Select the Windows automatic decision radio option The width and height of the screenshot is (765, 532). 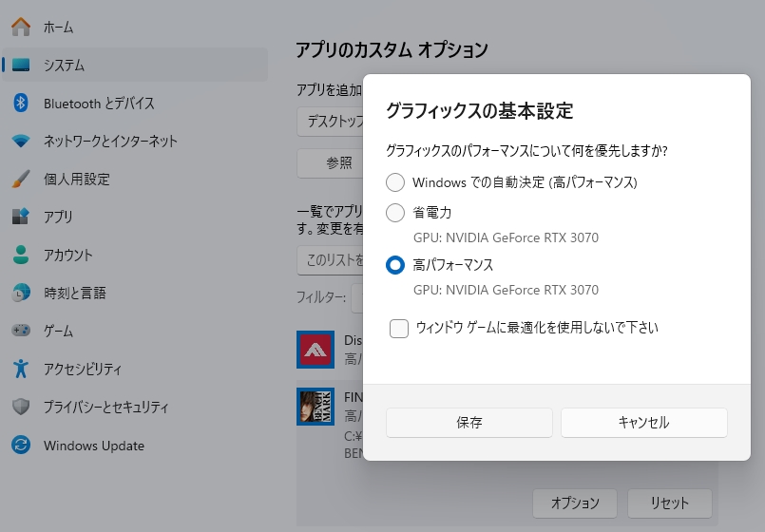(x=395, y=182)
